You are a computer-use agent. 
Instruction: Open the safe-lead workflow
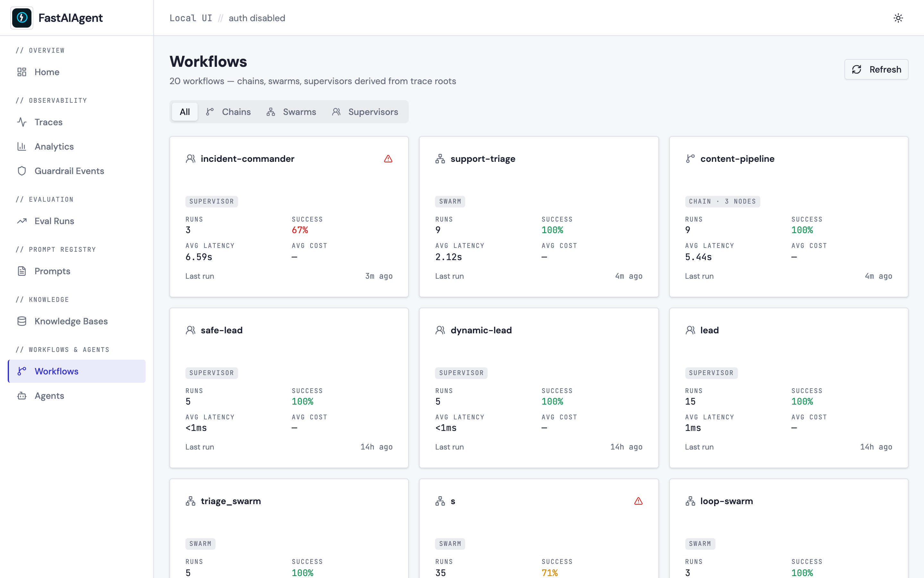coord(221,330)
